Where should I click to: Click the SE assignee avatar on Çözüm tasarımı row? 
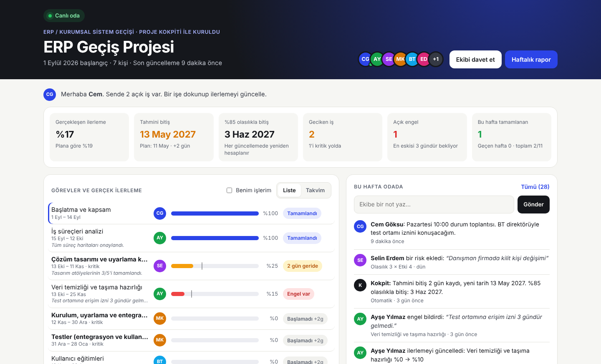coord(160,266)
